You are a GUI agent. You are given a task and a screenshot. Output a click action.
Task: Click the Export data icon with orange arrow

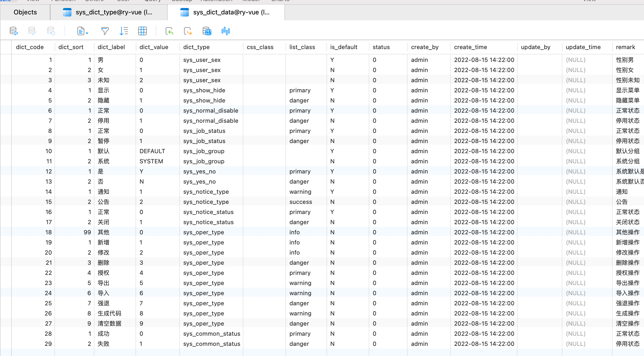188,31
